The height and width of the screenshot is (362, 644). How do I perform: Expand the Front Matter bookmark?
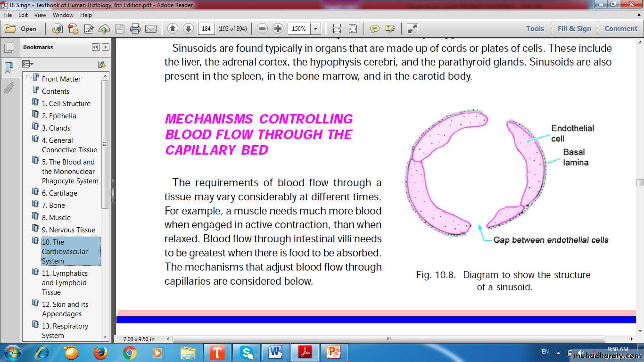point(28,77)
